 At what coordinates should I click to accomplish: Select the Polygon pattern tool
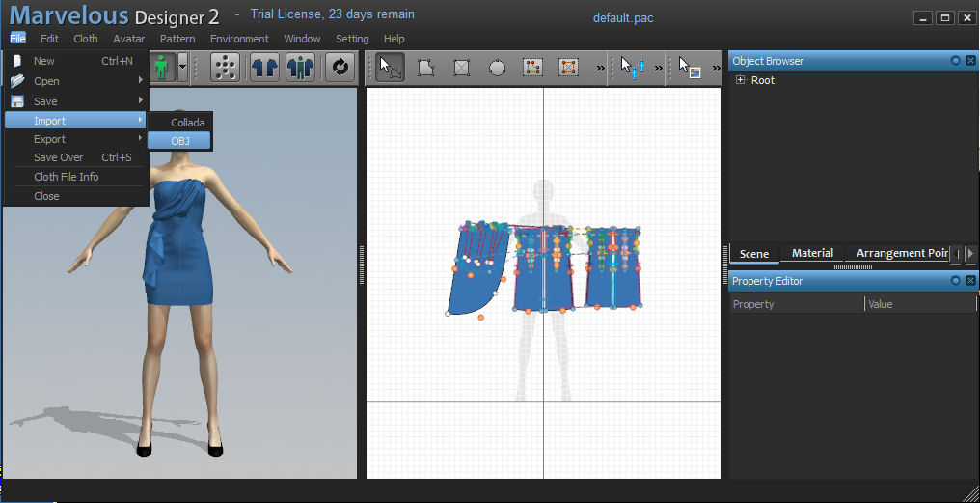point(425,67)
